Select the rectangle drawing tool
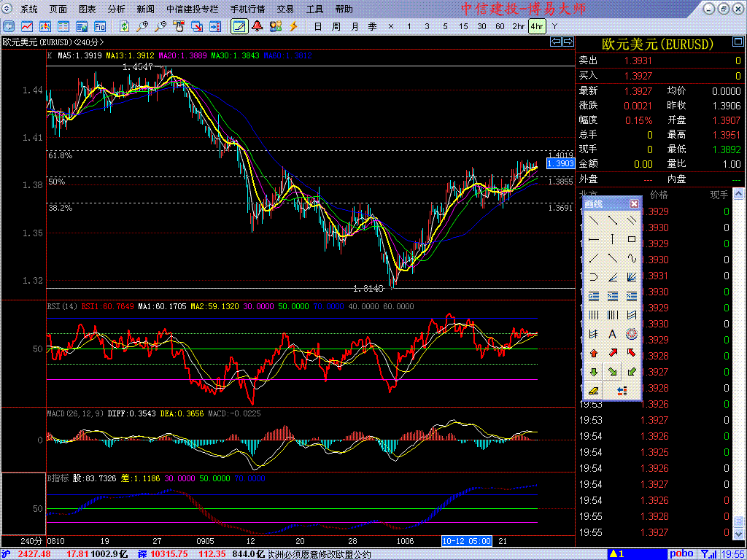 (x=632, y=238)
